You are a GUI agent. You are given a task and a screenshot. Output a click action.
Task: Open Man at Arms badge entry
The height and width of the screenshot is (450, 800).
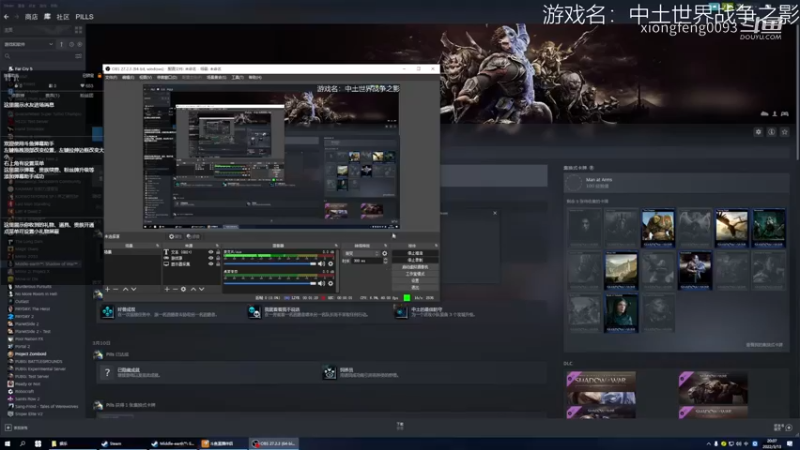pyautogui.click(x=676, y=183)
